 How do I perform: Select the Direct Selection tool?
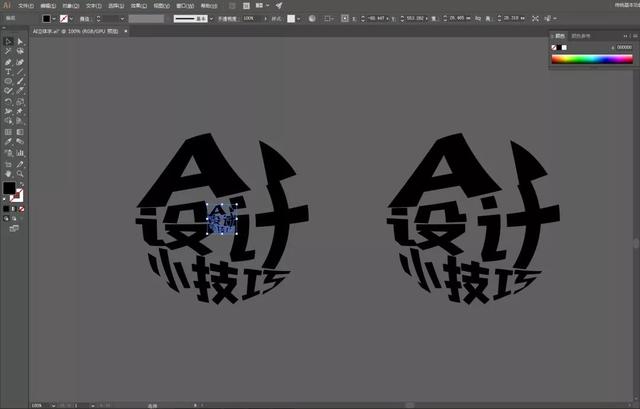point(20,42)
